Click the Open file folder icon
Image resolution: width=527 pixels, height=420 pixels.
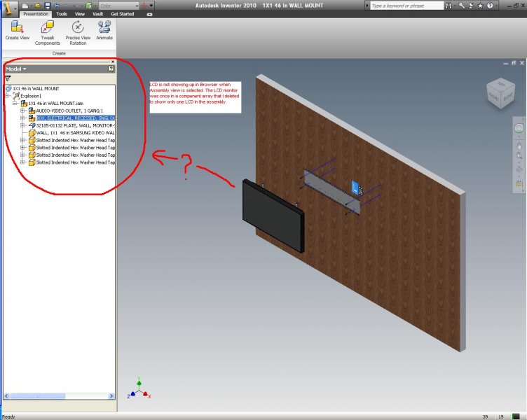point(37,6)
